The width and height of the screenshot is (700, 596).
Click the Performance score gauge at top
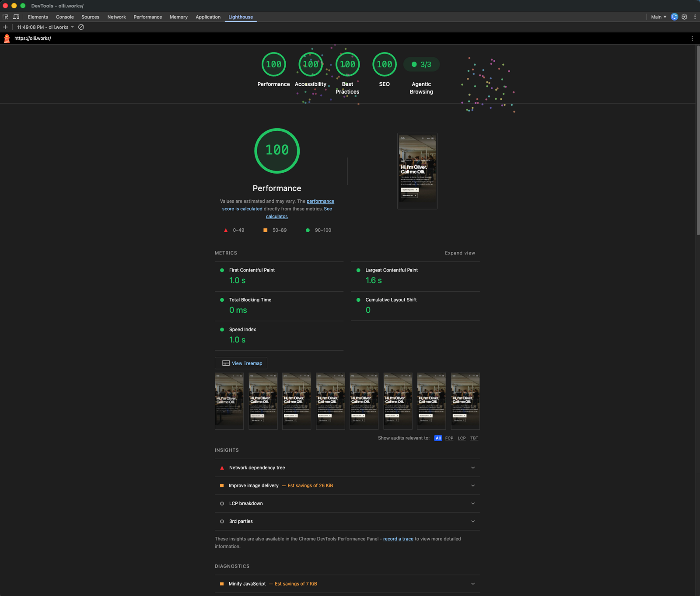point(273,64)
